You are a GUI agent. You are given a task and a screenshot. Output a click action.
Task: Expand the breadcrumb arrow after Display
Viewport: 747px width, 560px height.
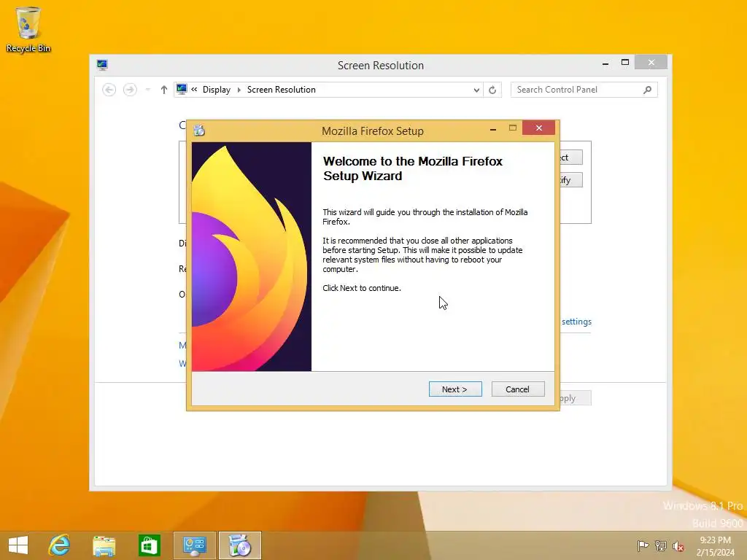[239, 90]
